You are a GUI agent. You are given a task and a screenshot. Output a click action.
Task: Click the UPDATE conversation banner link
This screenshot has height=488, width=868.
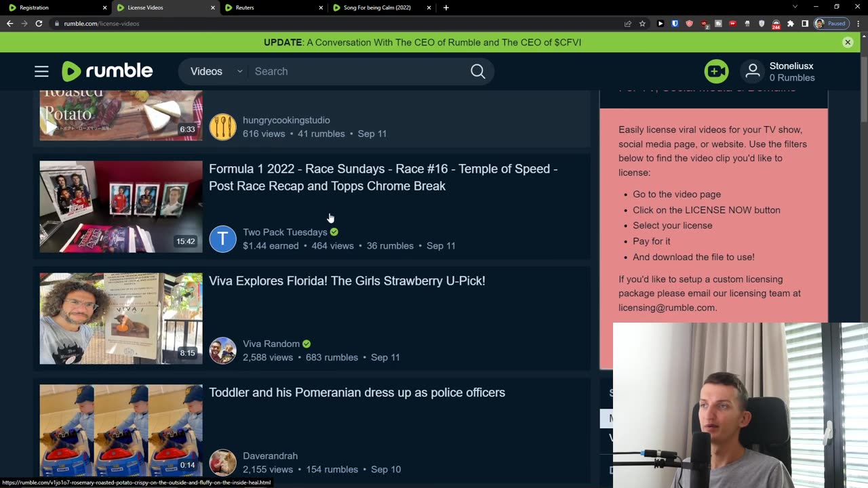pos(422,42)
